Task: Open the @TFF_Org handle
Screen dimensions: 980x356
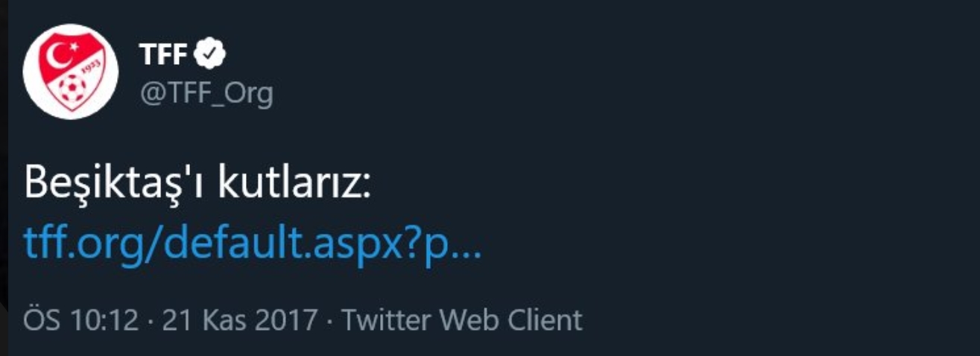Action: [x=206, y=94]
